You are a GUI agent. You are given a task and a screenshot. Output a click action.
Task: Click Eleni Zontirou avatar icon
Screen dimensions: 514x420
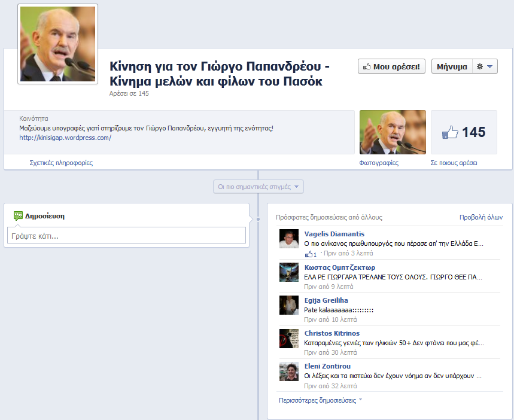289,371
